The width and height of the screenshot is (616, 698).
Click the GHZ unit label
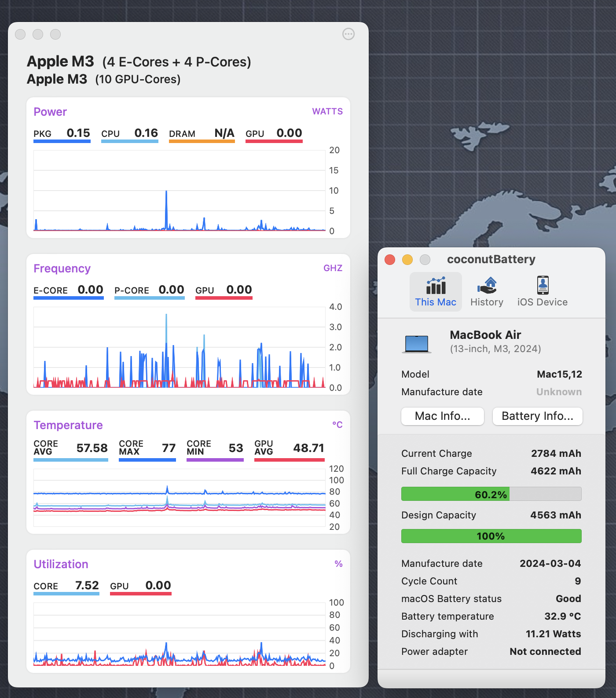point(333,268)
